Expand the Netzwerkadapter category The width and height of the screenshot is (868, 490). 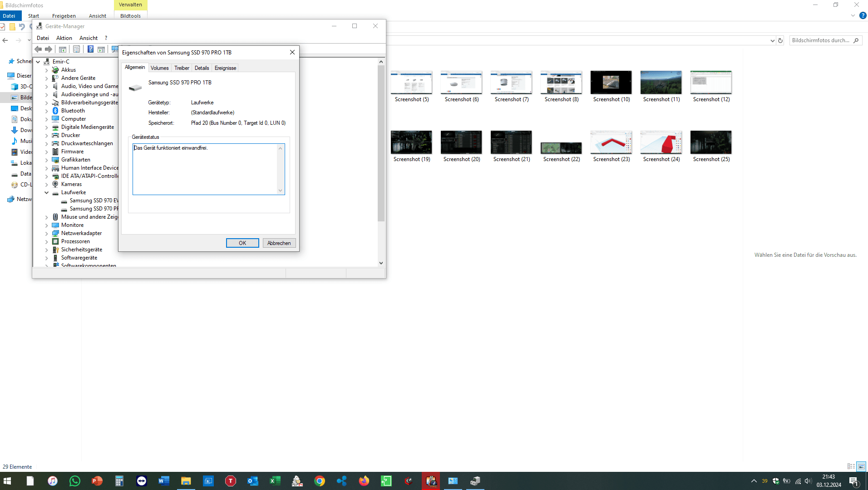click(46, 234)
